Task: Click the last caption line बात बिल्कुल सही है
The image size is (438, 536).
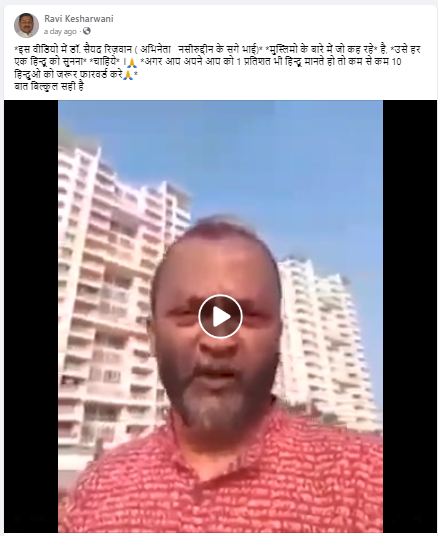Action: [49, 86]
